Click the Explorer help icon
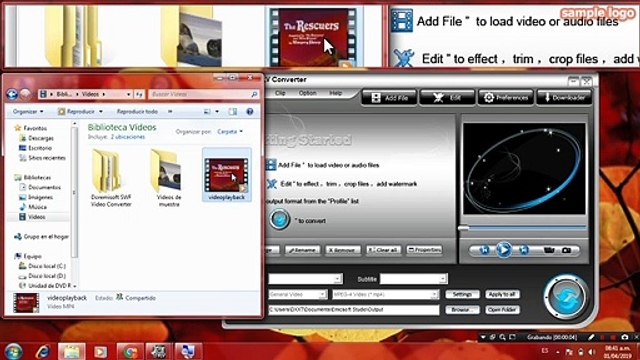 250,111
